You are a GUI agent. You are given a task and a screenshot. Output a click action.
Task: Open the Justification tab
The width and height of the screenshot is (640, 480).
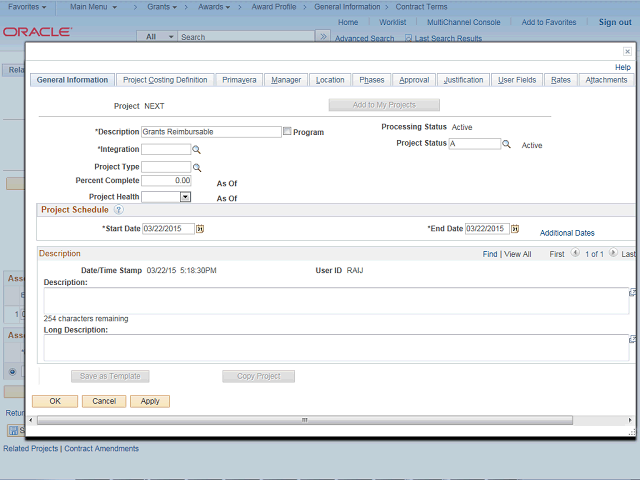[x=463, y=80]
